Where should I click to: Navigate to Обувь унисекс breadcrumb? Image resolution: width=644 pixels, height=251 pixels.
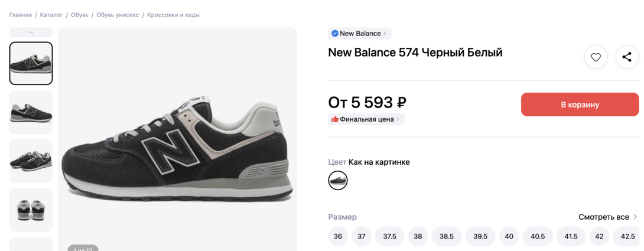coord(118,15)
